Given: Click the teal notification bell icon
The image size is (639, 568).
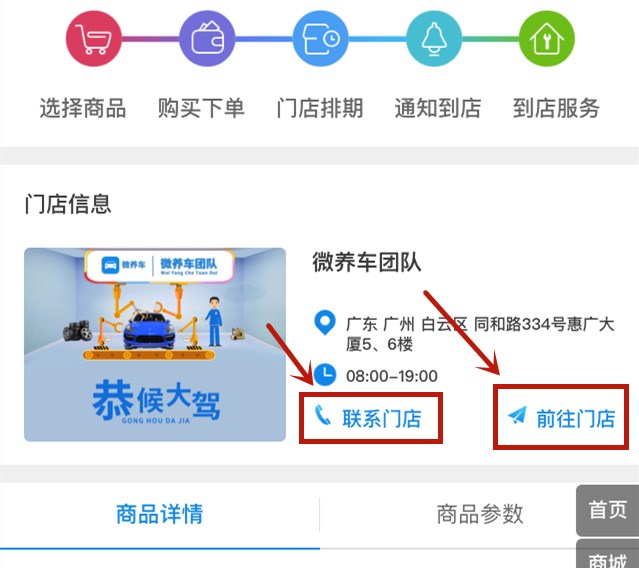Looking at the screenshot, I should [x=434, y=39].
